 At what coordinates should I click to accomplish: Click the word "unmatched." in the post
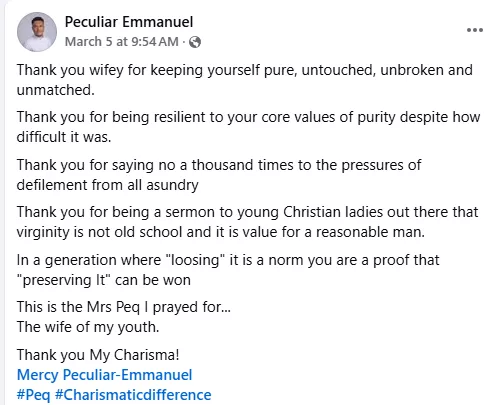click(56, 90)
